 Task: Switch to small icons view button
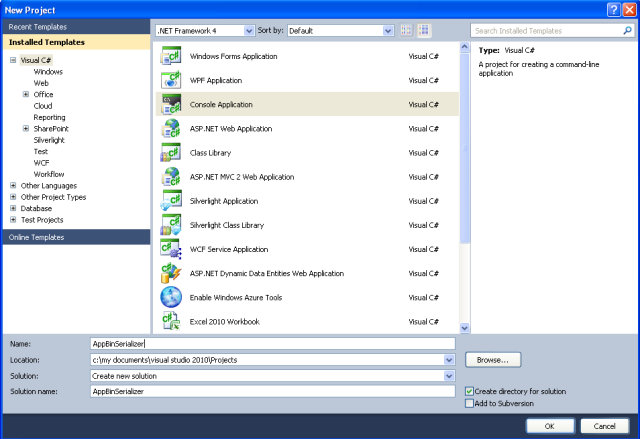point(406,31)
